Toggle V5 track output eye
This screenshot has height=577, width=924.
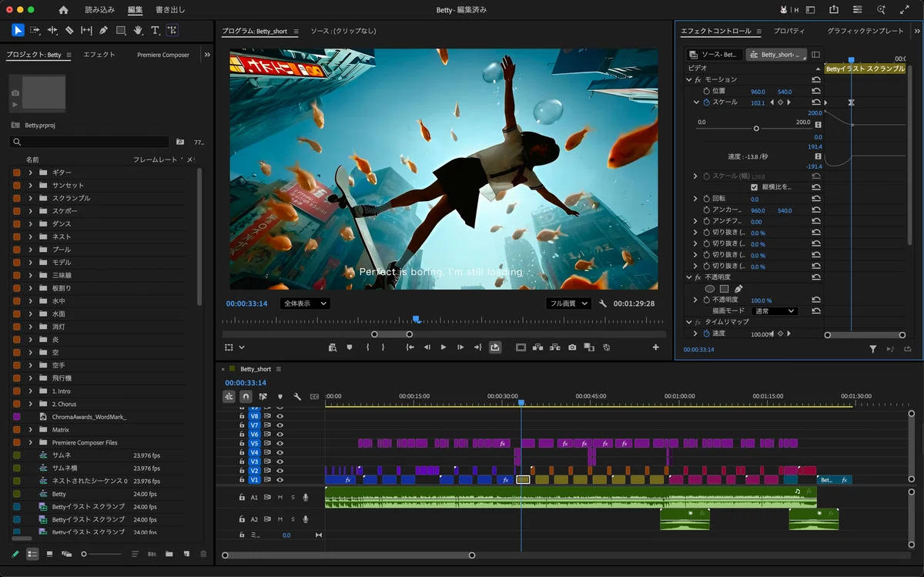[280, 443]
